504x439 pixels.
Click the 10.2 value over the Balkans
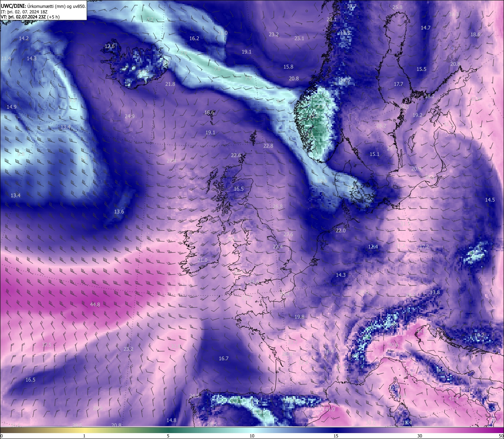(x=479, y=335)
